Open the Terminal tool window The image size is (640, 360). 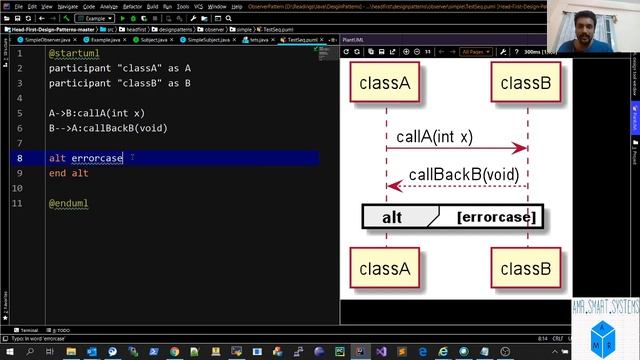(x=26, y=330)
